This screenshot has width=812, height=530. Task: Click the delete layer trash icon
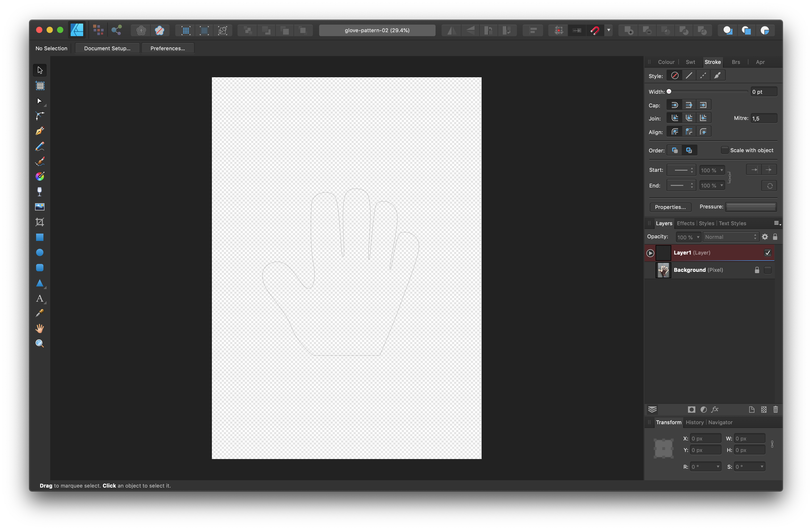(775, 410)
